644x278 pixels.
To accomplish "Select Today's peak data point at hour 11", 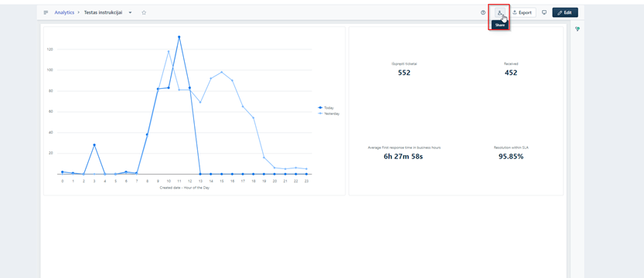I will click(179, 37).
